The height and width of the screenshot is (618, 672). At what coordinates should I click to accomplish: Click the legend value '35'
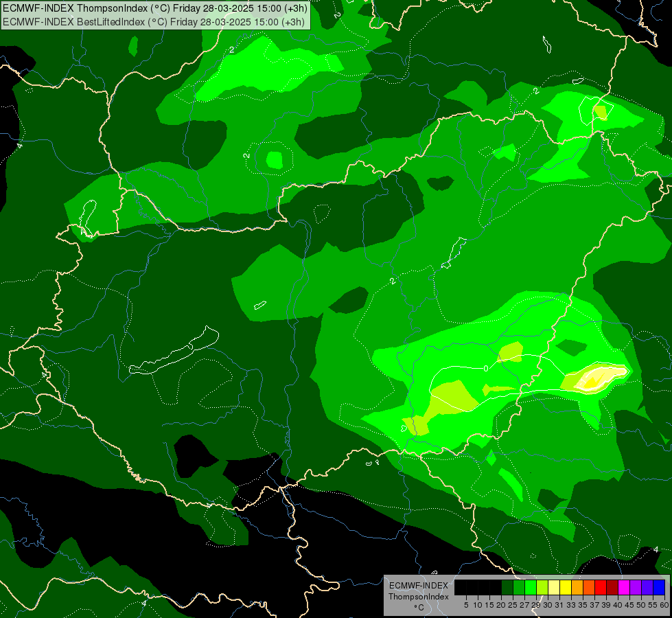coord(583,605)
